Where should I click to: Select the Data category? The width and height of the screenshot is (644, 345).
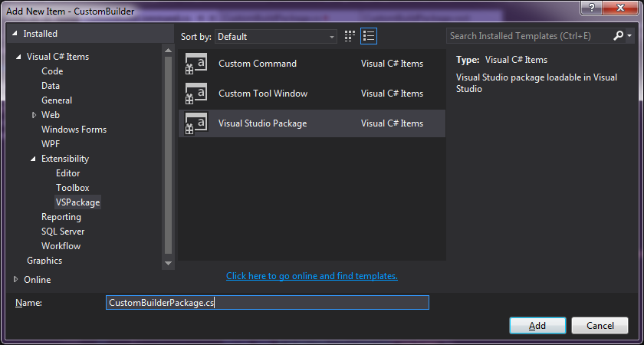click(x=51, y=86)
